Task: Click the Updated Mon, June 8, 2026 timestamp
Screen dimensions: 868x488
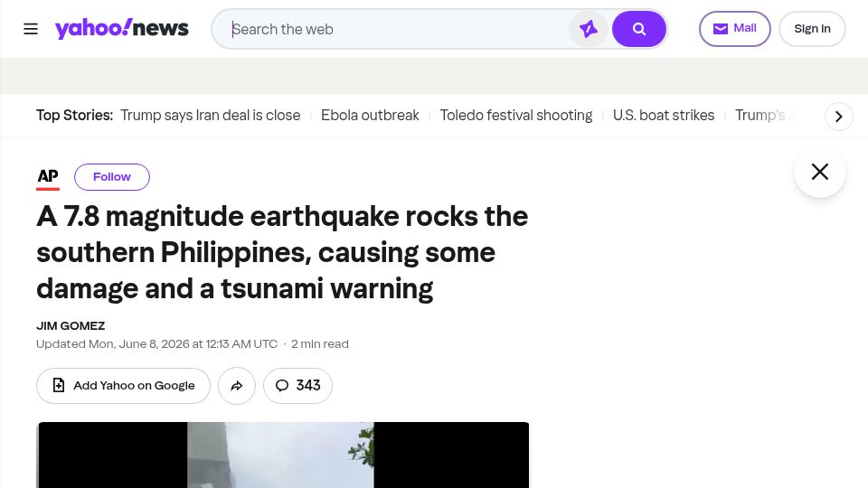Action: [x=156, y=344]
